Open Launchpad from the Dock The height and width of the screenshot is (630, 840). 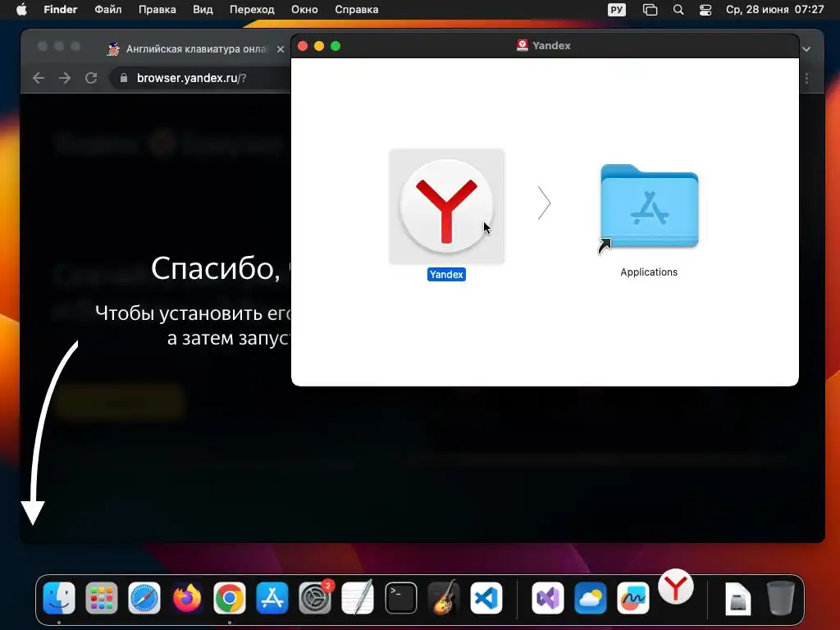tap(101, 597)
